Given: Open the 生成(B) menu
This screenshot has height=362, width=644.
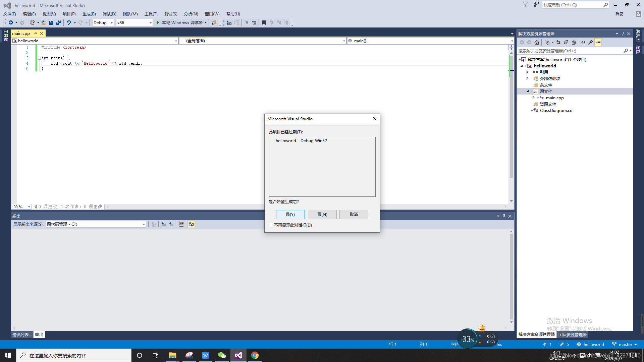Looking at the screenshot, I should click(x=89, y=14).
